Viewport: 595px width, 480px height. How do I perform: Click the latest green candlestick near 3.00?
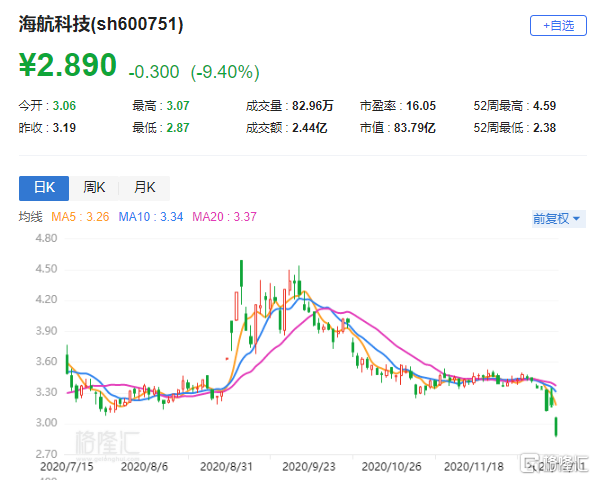point(556,427)
